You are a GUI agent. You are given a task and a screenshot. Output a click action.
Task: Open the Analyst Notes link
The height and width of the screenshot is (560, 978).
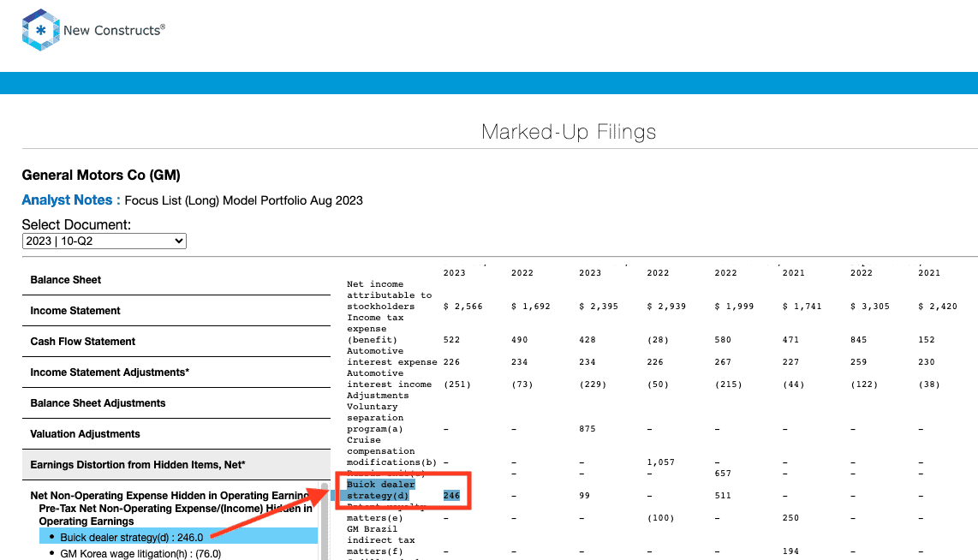click(71, 200)
